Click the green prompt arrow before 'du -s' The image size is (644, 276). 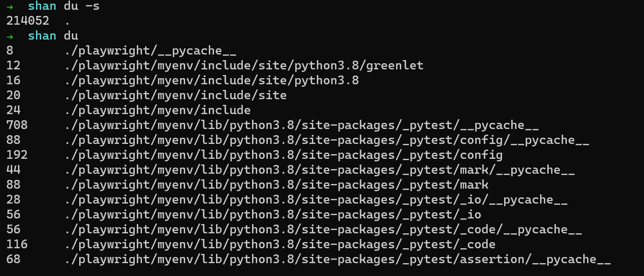(10, 6)
